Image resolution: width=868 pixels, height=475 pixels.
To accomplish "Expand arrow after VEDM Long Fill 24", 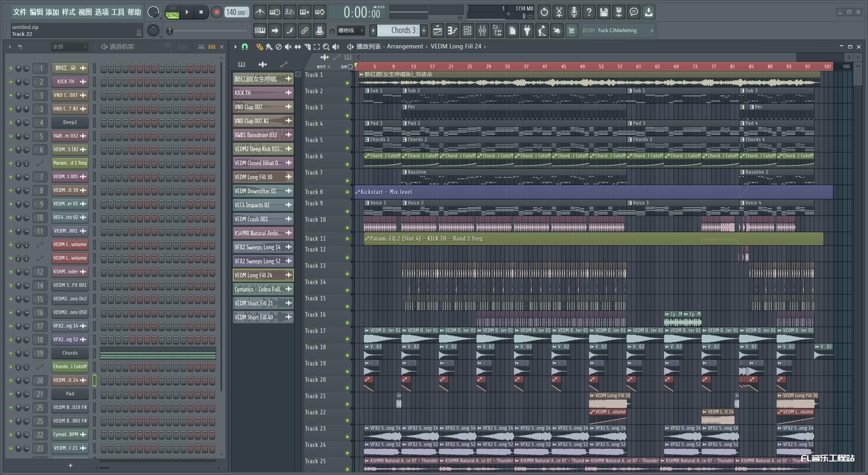I will coord(486,47).
